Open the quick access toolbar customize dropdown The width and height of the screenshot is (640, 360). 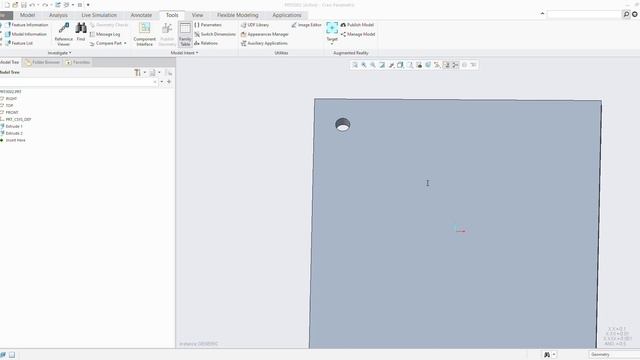(x=88, y=5)
